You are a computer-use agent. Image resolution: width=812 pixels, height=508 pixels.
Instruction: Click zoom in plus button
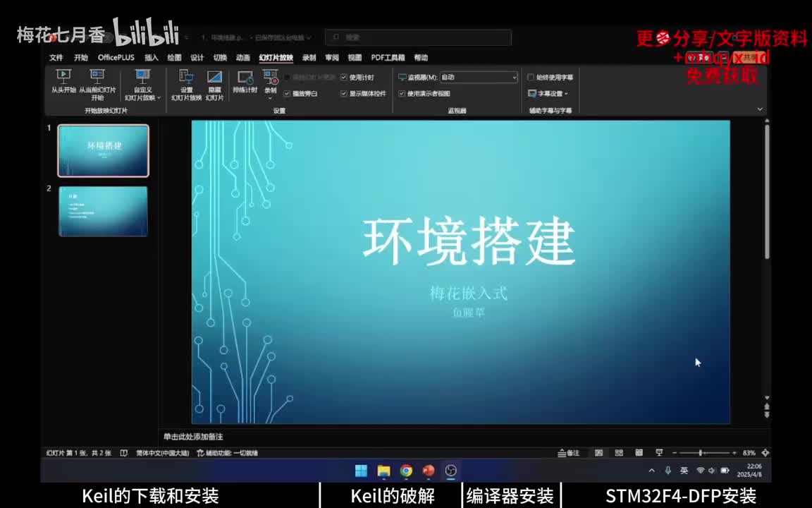tap(734, 452)
